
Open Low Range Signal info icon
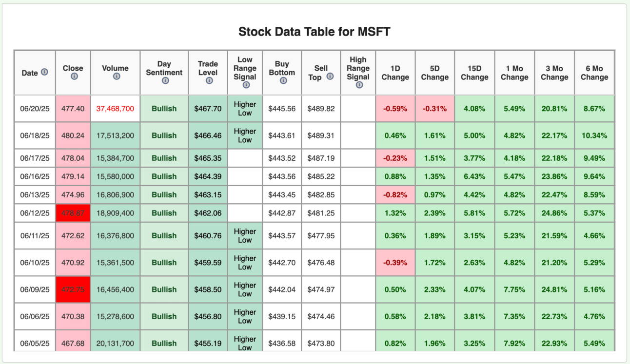(x=246, y=85)
